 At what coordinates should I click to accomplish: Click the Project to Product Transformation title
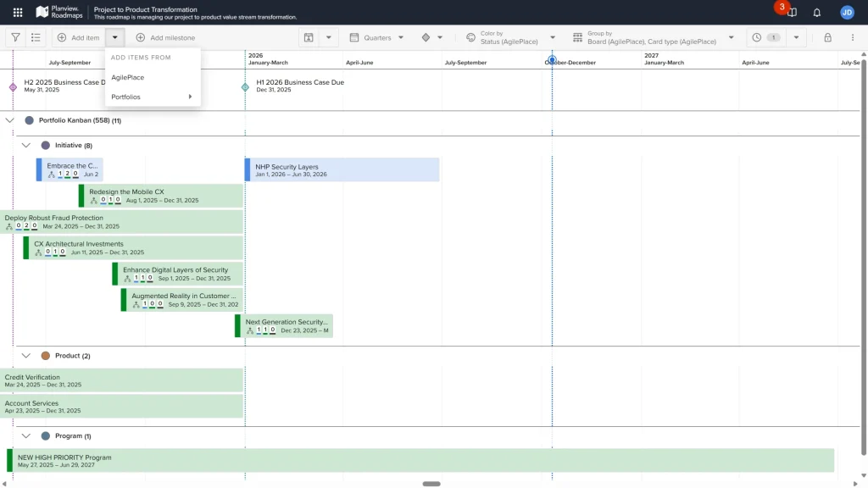(x=145, y=9)
